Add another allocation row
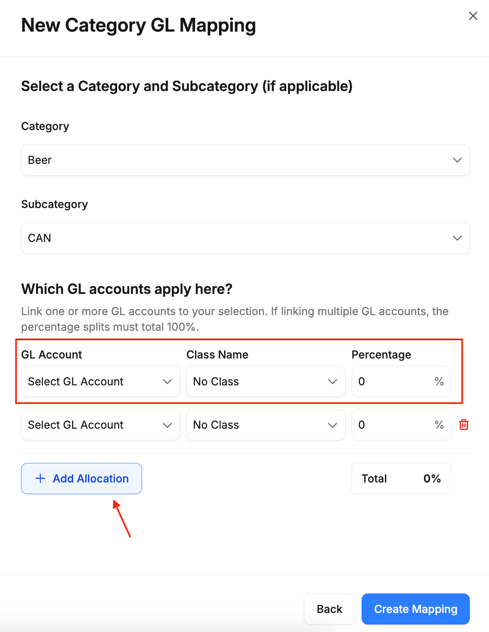Viewport: 489px width, 632px height. 81,478
